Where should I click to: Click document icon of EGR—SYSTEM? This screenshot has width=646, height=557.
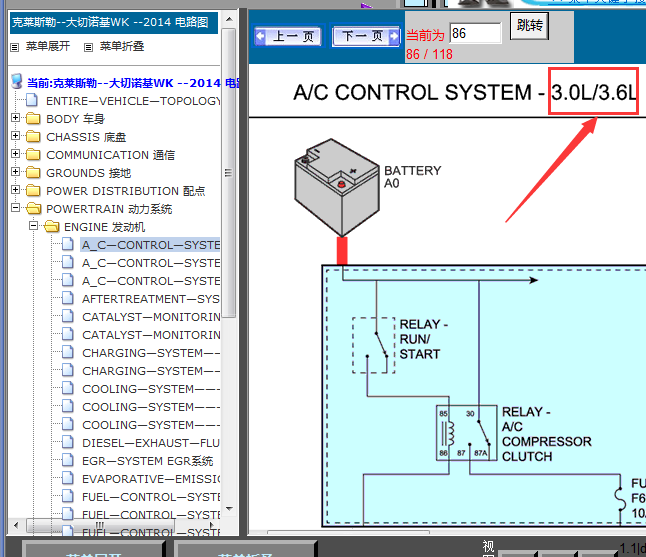coord(68,460)
